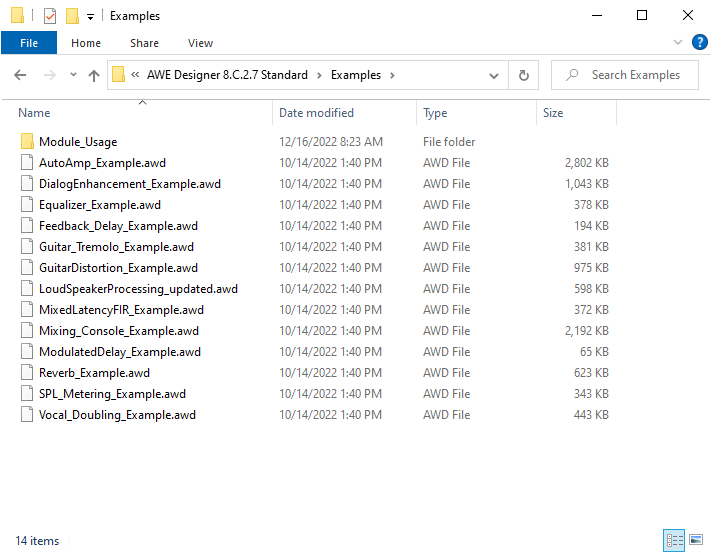712x553 pixels.
Task: Click the Up one level arrow
Action: [x=94, y=75]
